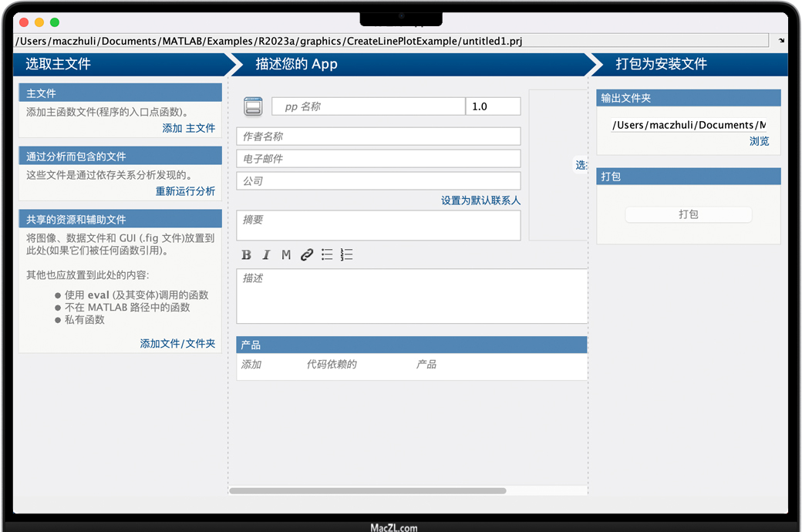This screenshot has width=802, height=532.
Task: Click 添加文件/文件夹 link
Action: click(x=177, y=343)
